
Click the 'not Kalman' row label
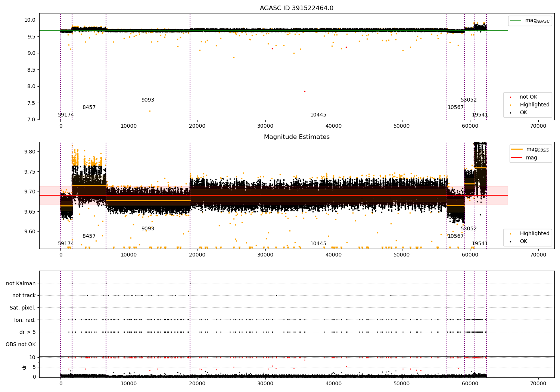[x=21, y=284]
